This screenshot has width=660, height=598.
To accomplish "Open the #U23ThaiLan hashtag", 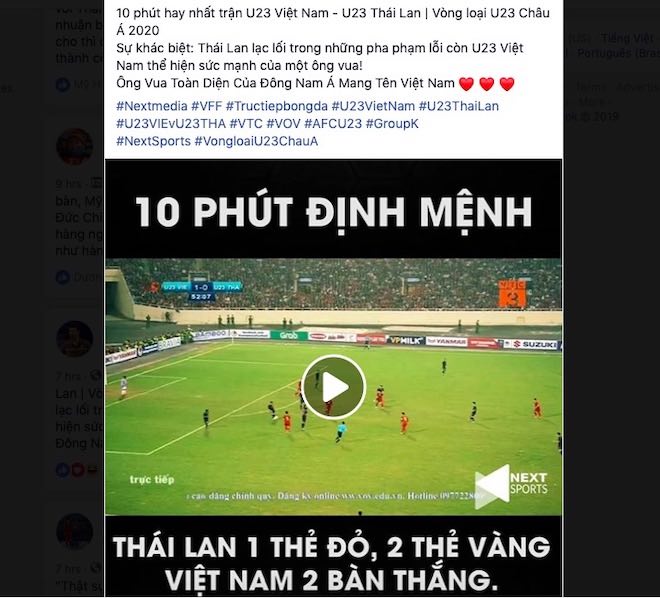I will point(459,106).
